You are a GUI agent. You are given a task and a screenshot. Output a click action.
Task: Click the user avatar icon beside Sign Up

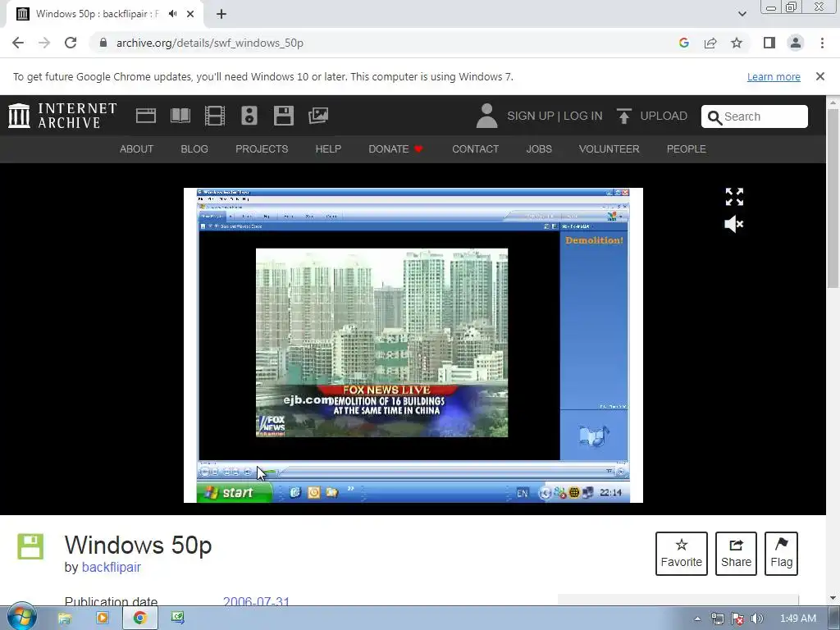tap(486, 116)
